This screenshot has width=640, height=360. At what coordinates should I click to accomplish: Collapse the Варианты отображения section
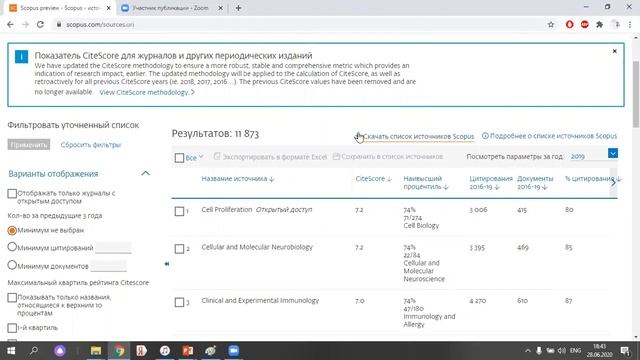click(145, 173)
